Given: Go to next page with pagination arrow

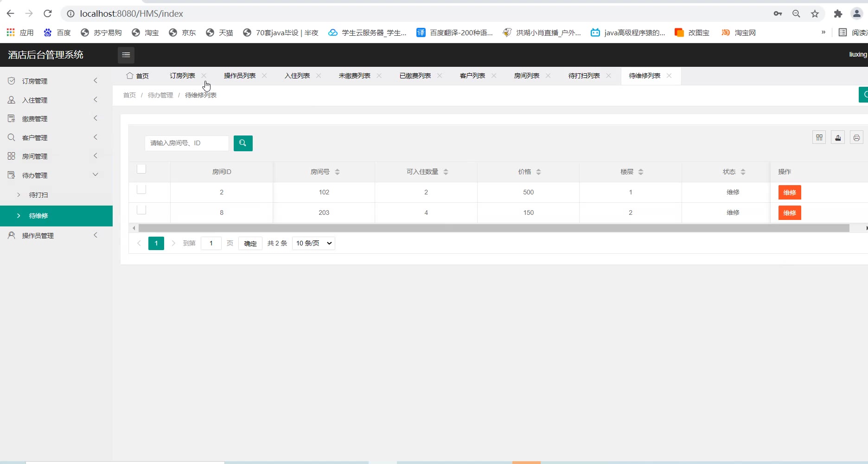Looking at the screenshot, I should pos(173,243).
